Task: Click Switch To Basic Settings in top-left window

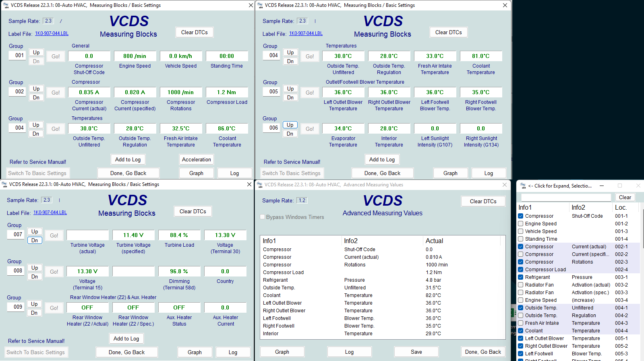Action: coord(37,173)
